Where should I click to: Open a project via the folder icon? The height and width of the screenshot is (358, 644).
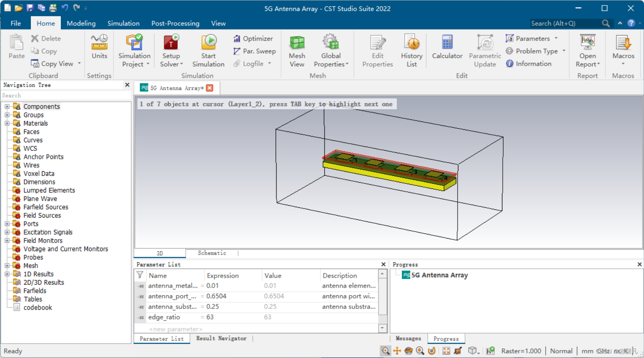coord(18,8)
